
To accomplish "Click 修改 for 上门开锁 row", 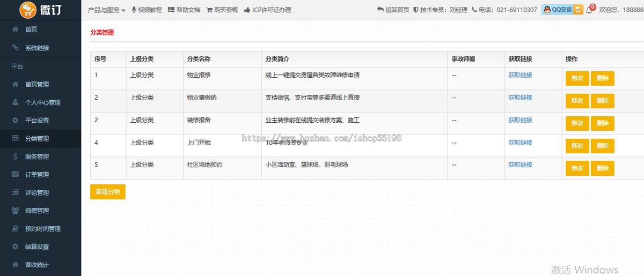I will point(577,146).
